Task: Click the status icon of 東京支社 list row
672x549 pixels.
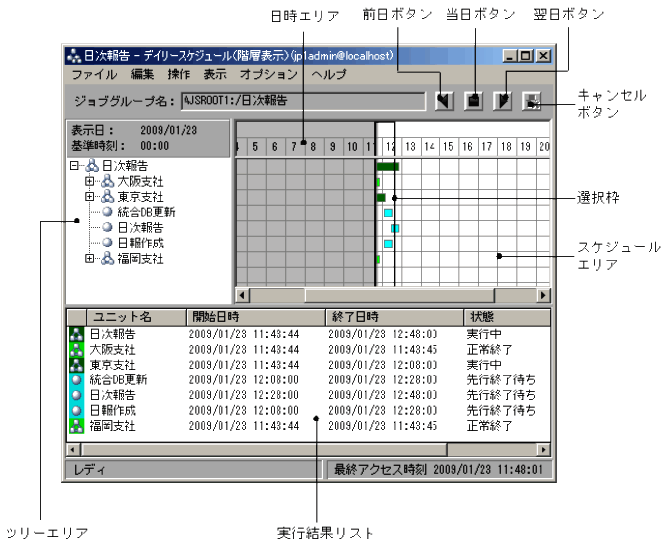Action: point(76,365)
